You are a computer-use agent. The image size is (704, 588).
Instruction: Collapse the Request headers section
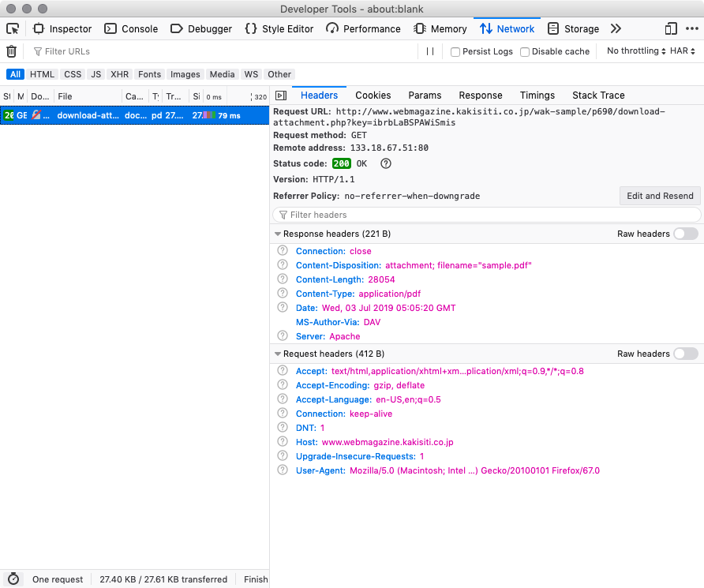[x=278, y=354]
